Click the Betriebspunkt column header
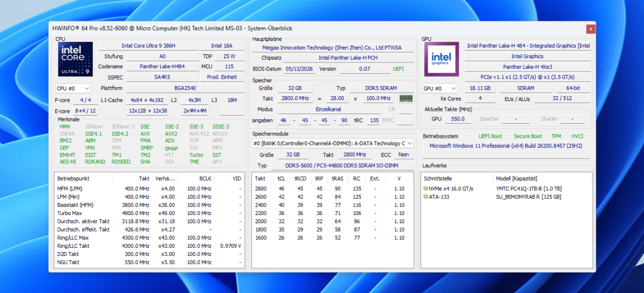The image size is (644, 293). click(84, 179)
